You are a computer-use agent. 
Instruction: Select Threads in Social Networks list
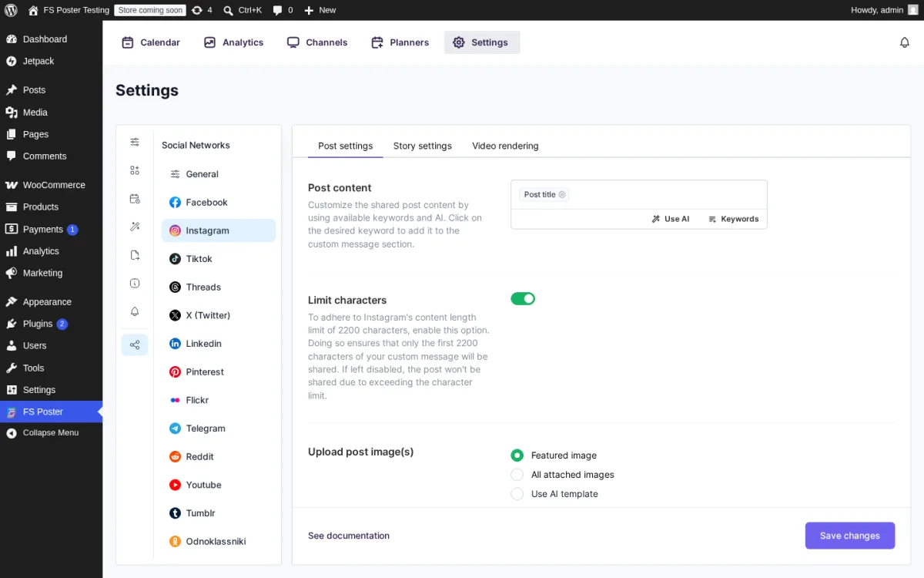point(219,287)
